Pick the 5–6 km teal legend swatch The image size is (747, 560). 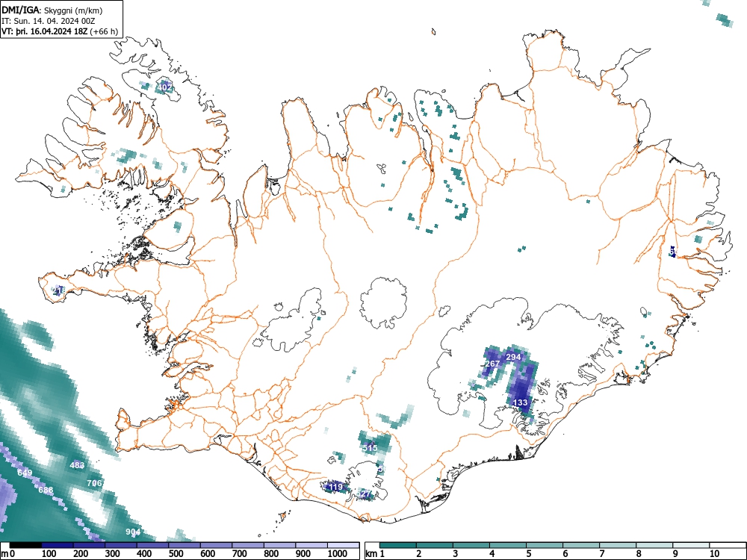tap(545, 545)
